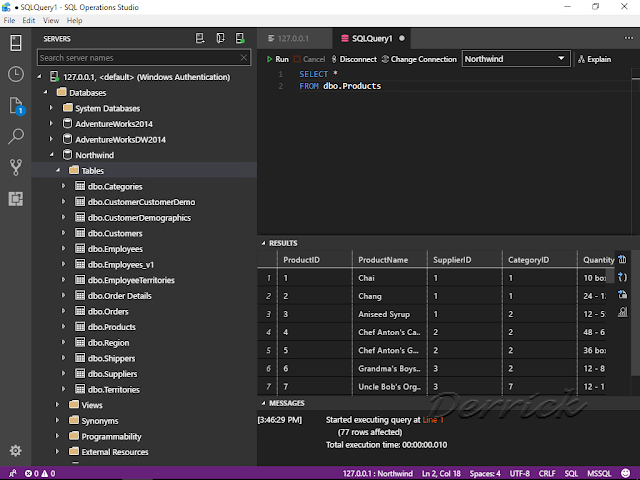
Task: Click the feedback smiley in status bar
Action: coord(625,473)
